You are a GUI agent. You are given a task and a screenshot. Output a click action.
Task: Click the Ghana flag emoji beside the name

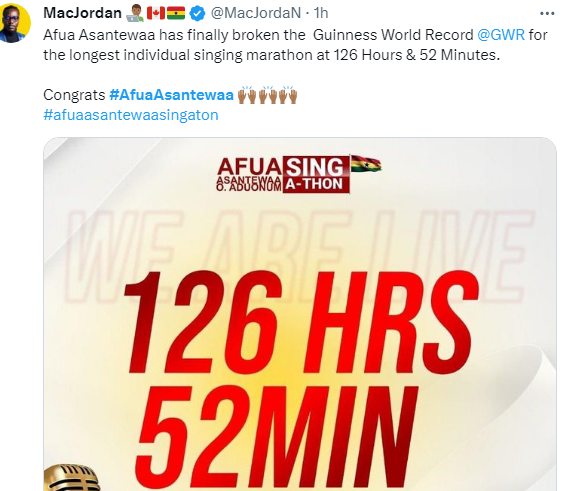point(176,13)
